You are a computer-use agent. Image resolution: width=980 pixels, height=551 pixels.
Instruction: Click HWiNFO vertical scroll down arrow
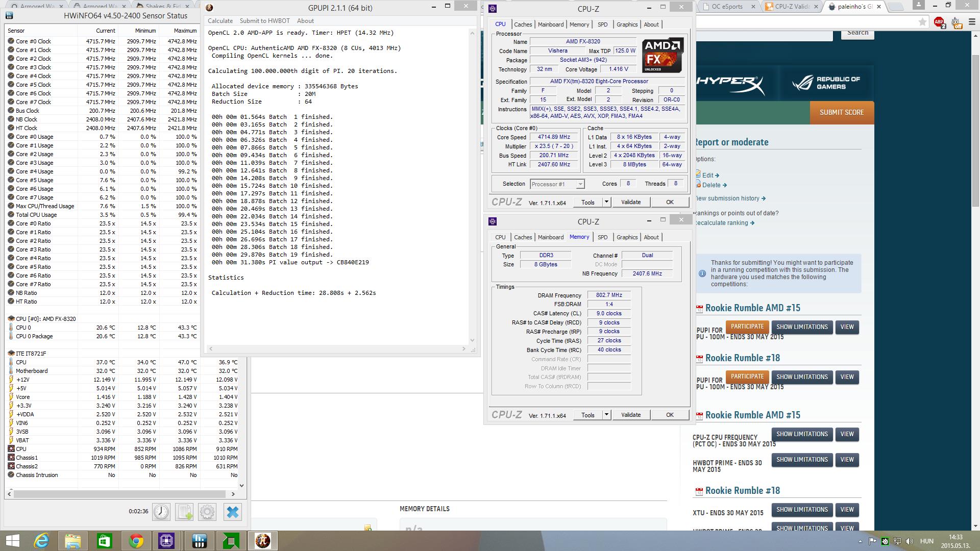coord(242,485)
